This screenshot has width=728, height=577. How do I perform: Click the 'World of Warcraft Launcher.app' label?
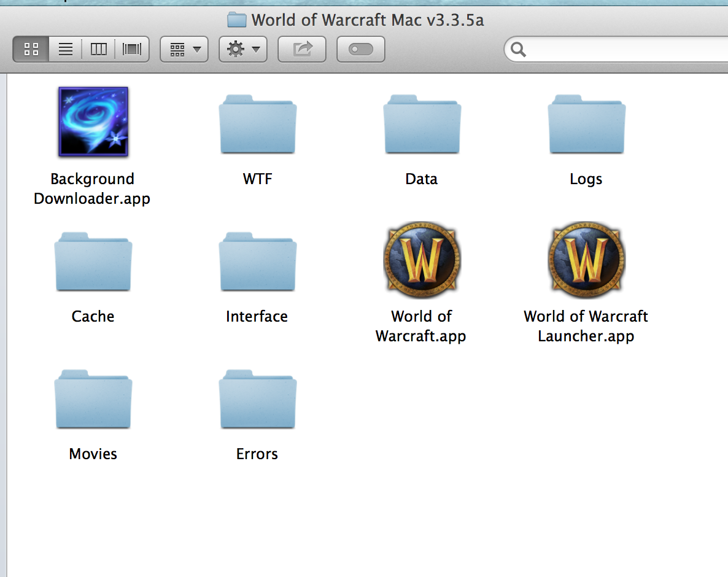pyautogui.click(x=586, y=326)
